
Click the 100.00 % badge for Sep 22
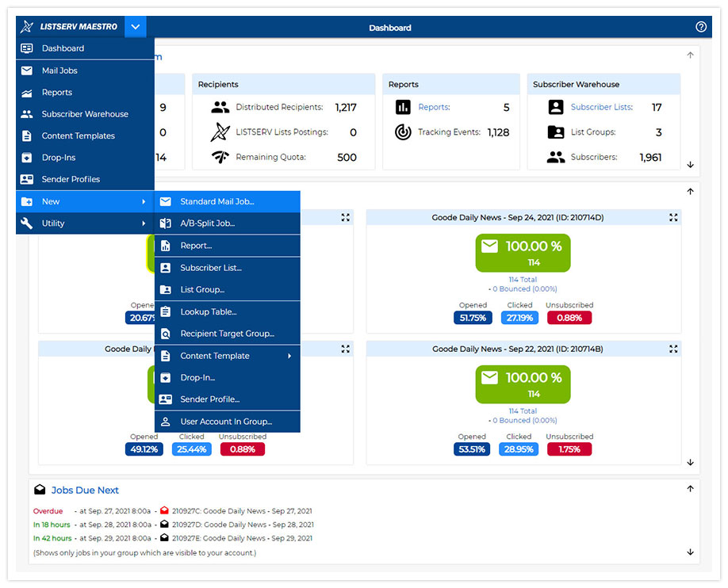point(523,384)
